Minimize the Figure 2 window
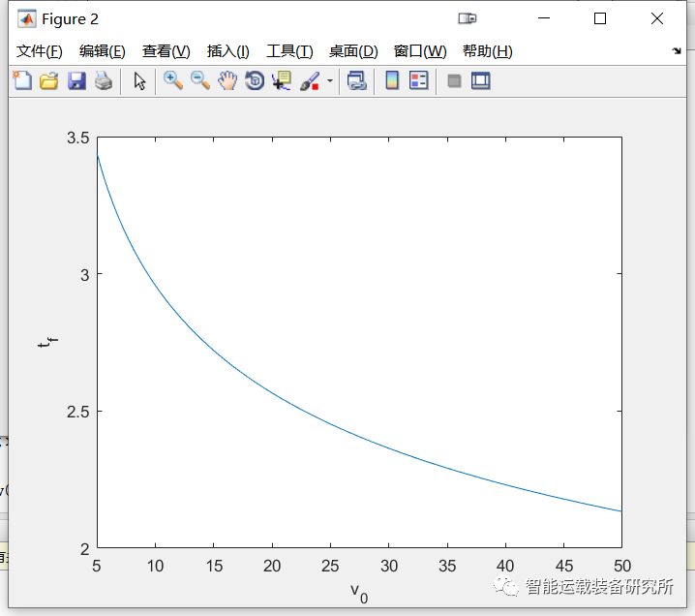Viewport: 695px width, 616px height. coord(544,18)
